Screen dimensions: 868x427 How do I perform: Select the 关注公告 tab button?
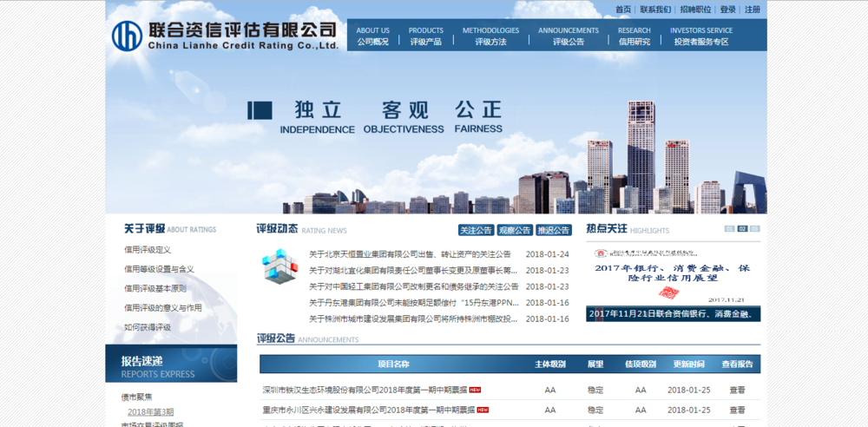point(476,230)
